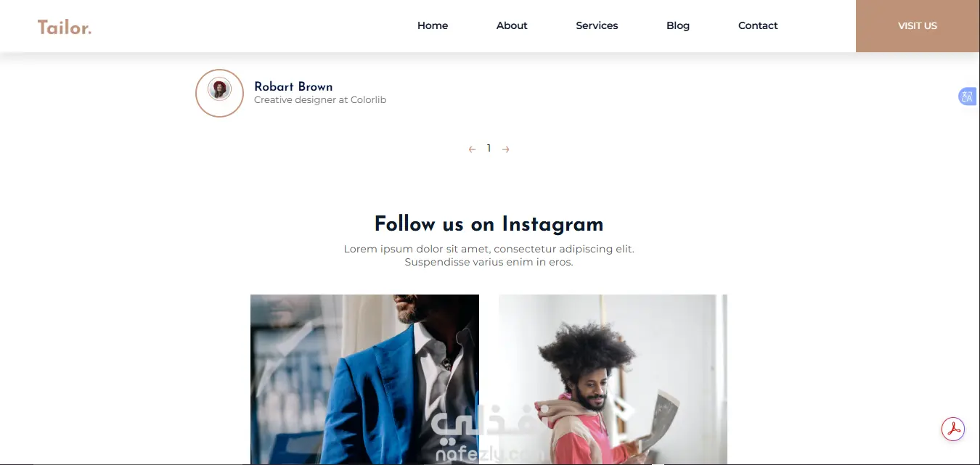Open the curly-haired man Instagram photo
Viewport: 980px width, 465px height.
613,379
